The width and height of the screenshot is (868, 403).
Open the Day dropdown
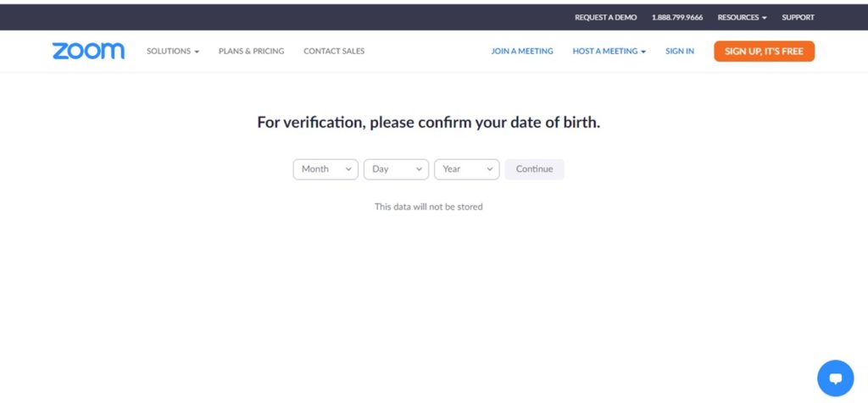click(x=397, y=169)
